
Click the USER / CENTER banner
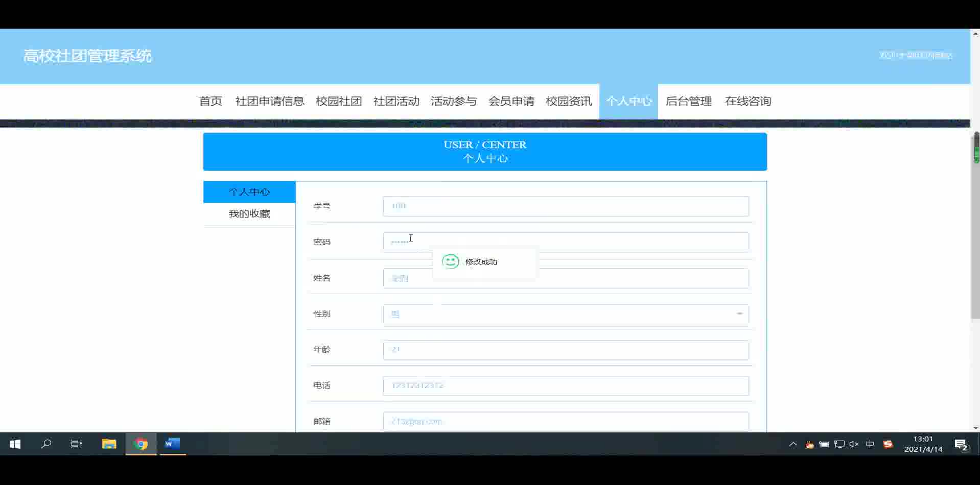click(x=485, y=152)
